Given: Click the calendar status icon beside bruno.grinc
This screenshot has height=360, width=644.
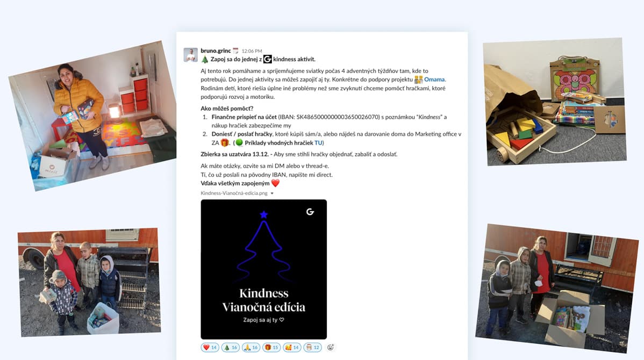Looking at the screenshot, I should (235, 51).
